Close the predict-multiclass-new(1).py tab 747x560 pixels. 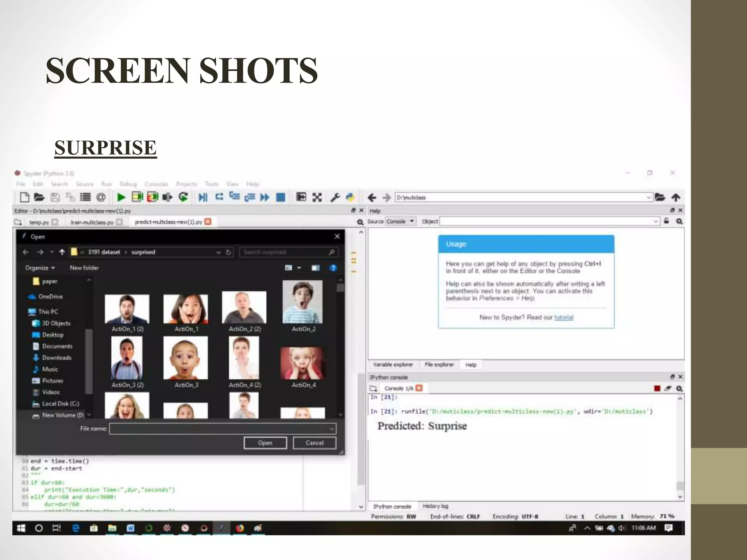click(208, 222)
